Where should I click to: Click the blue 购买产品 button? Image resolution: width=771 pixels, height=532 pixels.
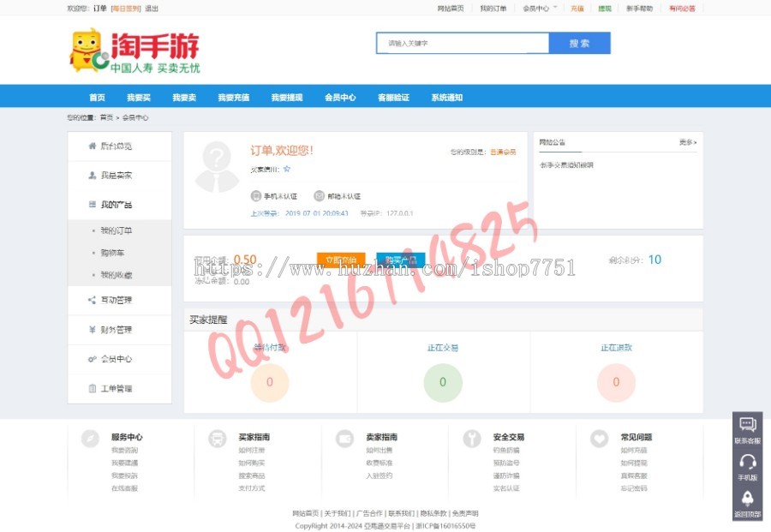401,260
